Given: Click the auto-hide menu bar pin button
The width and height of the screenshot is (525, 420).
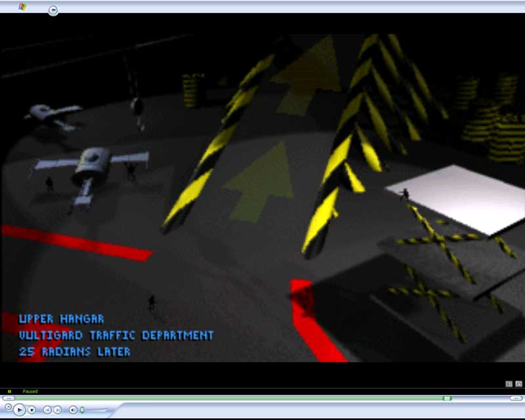Looking at the screenshot, I should (53, 10).
